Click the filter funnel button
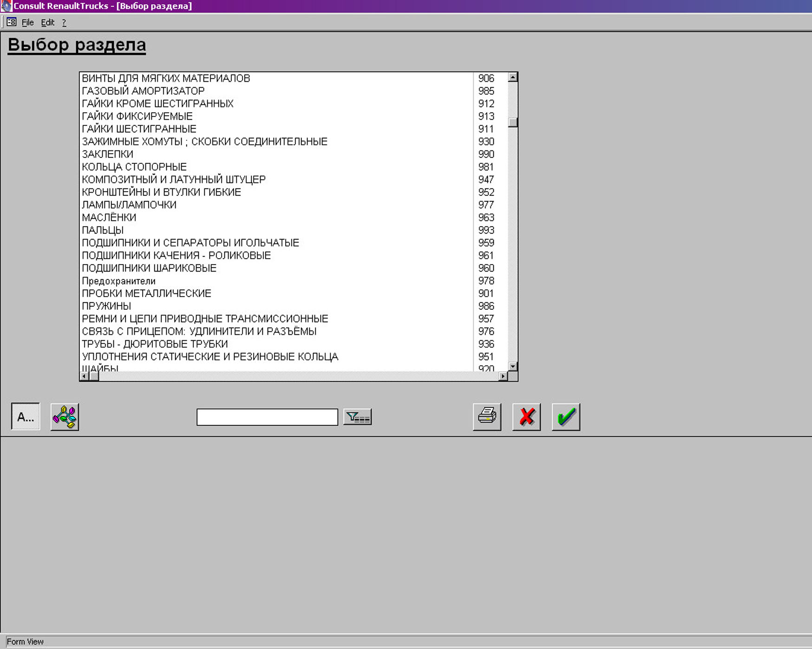Viewport: 812px width, 649px height. [357, 417]
